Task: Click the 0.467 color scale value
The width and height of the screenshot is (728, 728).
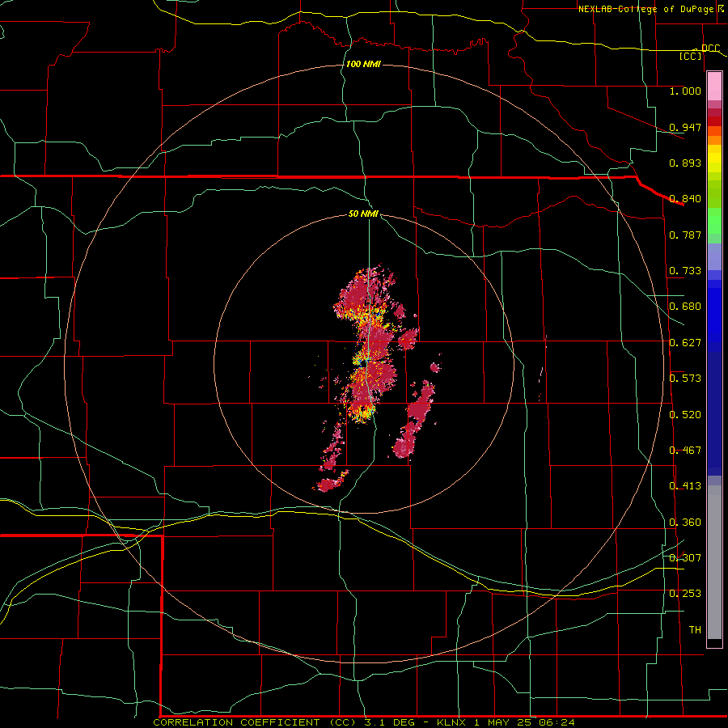Action: pyautogui.click(x=685, y=451)
